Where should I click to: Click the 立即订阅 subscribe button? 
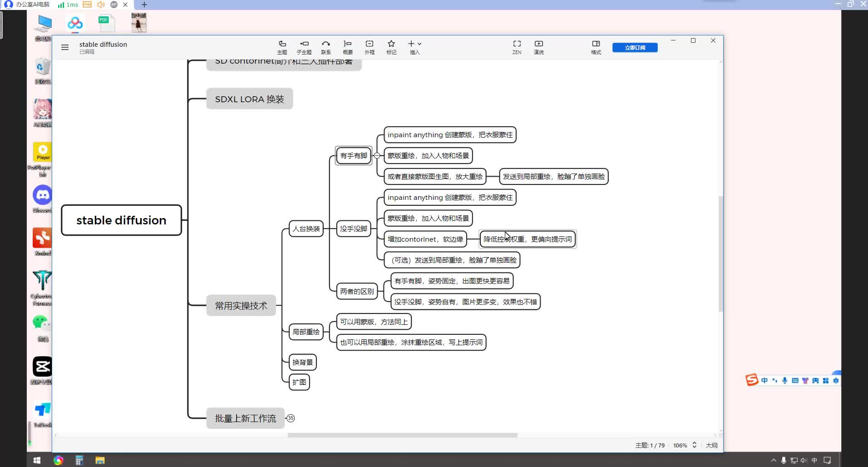[x=635, y=48]
